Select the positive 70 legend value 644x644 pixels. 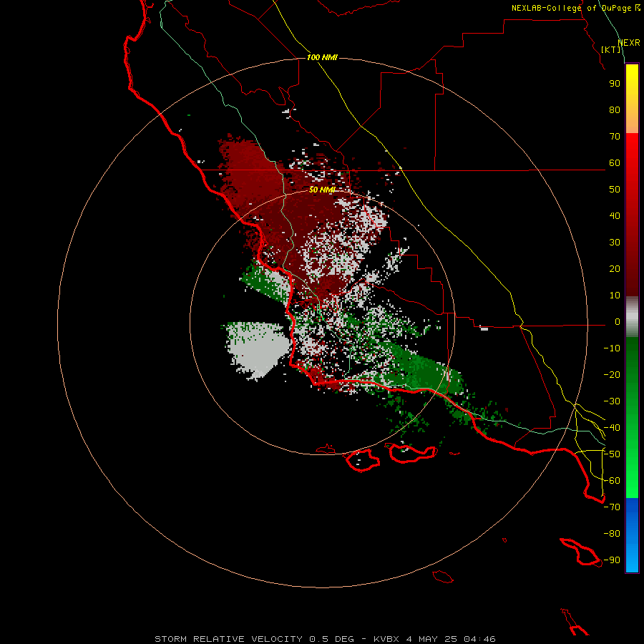(615, 137)
